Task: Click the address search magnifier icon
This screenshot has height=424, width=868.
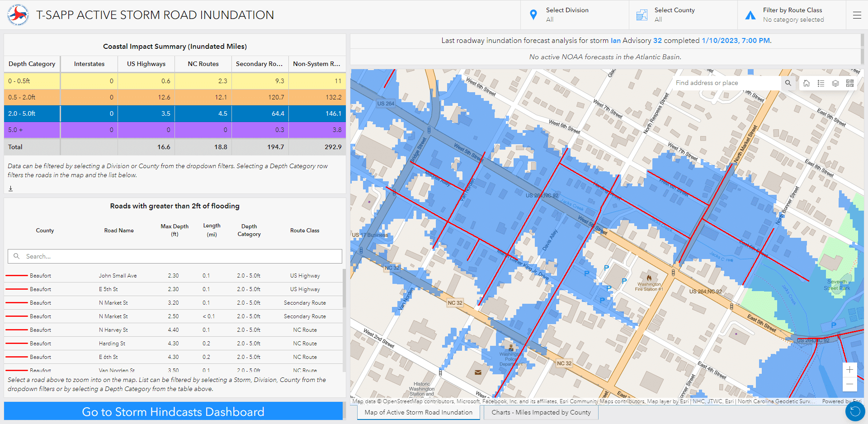Action: point(788,83)
